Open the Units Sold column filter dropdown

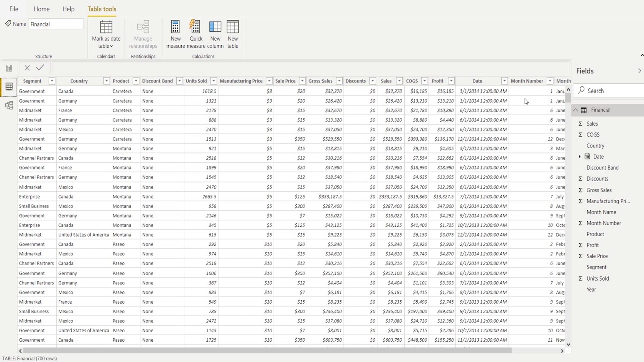[213, 81]
